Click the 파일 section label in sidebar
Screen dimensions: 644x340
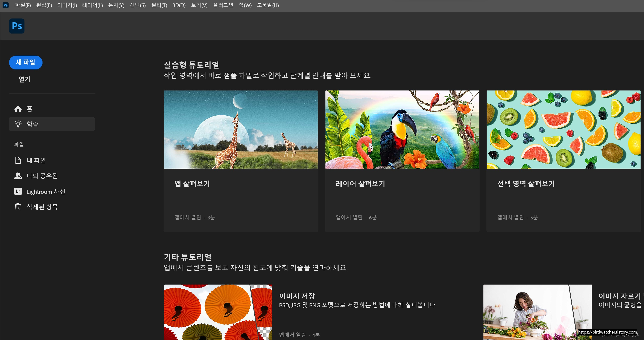click(x=19, y=144)
